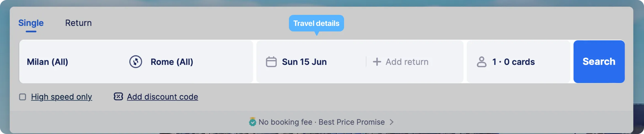This screenshot has height=134, width=644.
Task: Expand the Best Price Promise chevron
Action: [391, 122]
